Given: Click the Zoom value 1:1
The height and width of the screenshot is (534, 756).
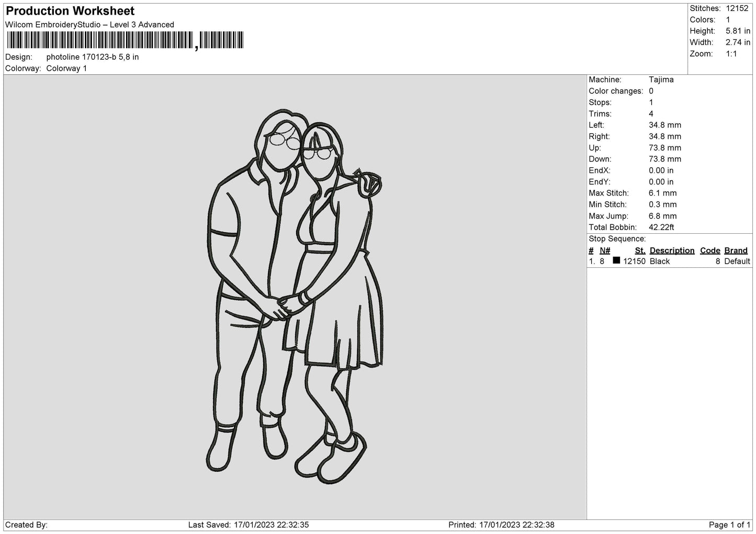Looking at the screenshot, I should pyautogui.click(x=731, y=54).
